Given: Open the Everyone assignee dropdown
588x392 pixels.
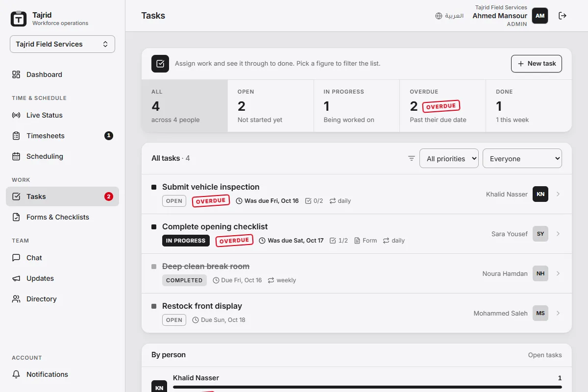Looking at the screenshot, I should [522, 158].
